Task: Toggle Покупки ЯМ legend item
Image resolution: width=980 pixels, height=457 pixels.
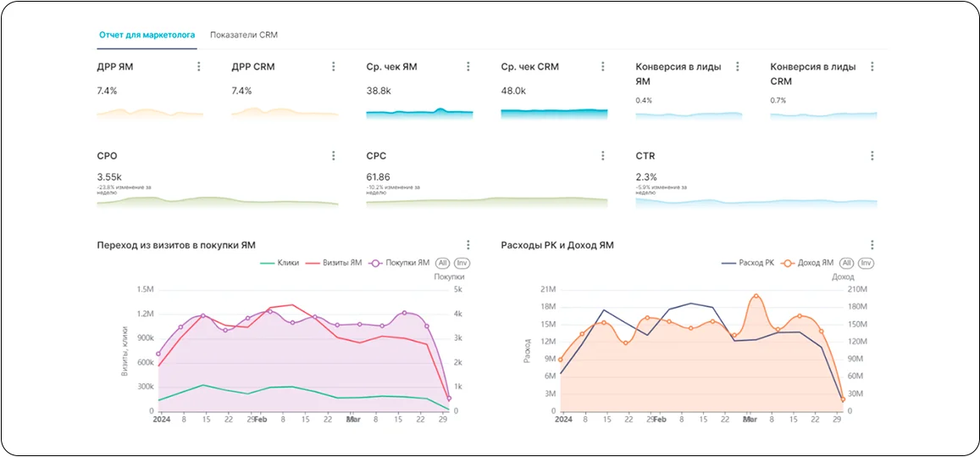Action: click(x=400, y=263)
